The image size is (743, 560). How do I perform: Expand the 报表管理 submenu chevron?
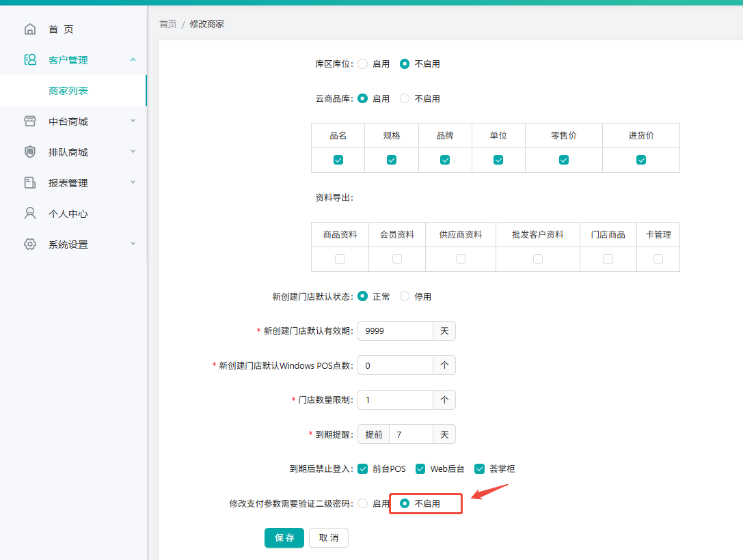pos(133,182)
